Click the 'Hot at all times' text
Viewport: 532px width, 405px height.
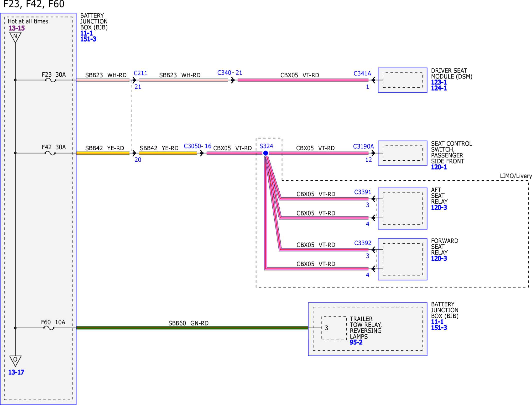pos(28,21)
